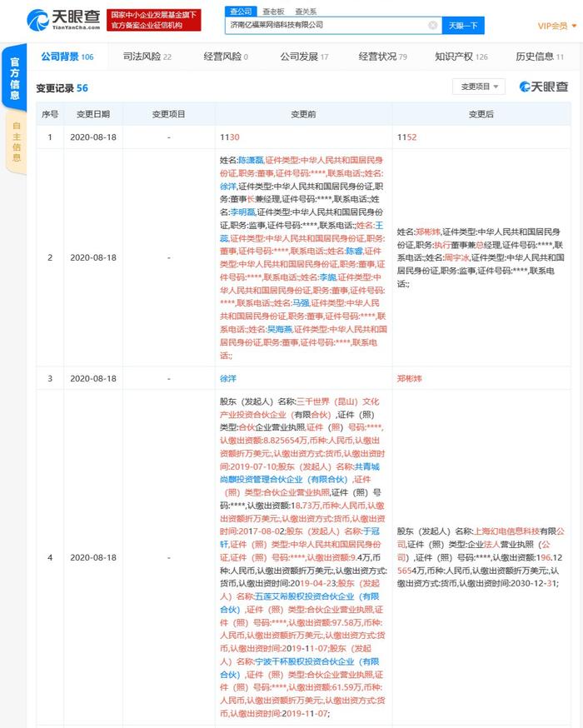Viewport: 583px width, 728px height.
Task: Click the 天眼一下 search button
Action: (463, 26)
